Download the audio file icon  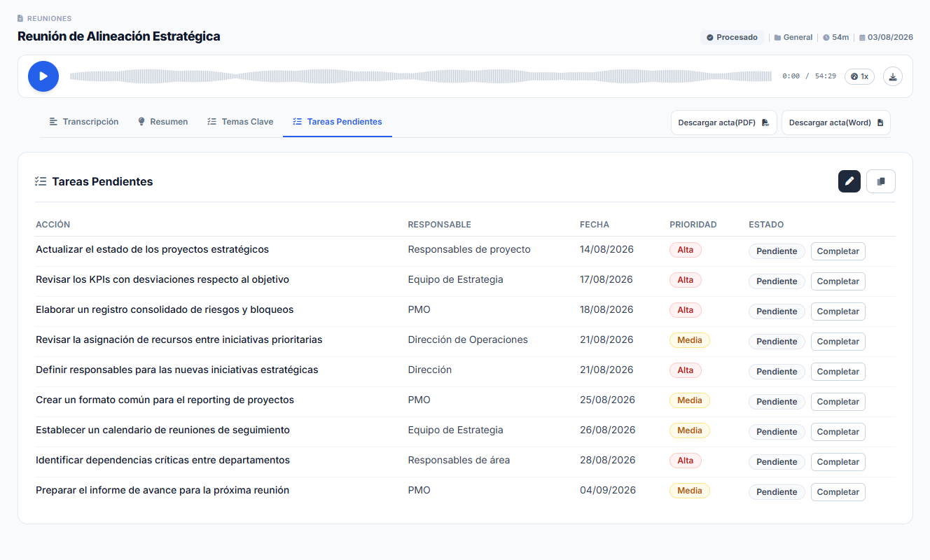[893, 76]
